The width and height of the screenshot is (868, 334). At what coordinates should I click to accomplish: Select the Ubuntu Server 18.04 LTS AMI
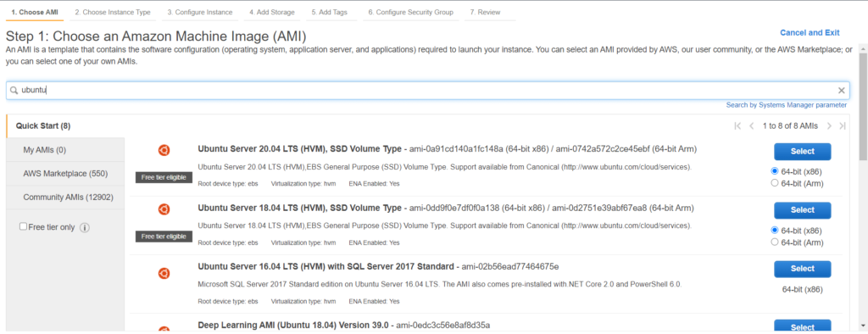click(802, 210)
